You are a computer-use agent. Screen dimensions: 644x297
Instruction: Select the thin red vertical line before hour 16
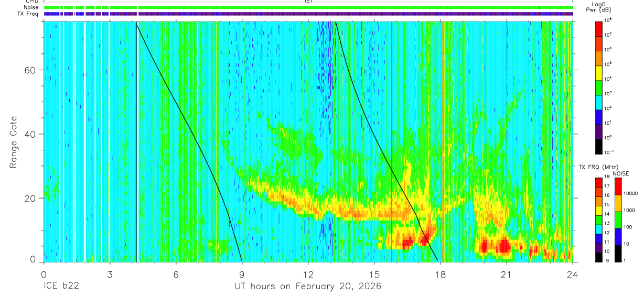click(391, 141)
